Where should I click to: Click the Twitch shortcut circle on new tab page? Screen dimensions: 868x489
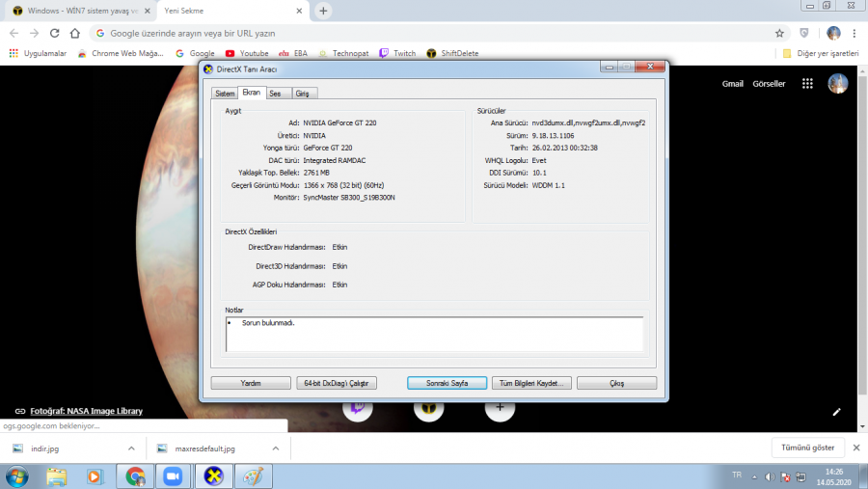click(358, 408)
